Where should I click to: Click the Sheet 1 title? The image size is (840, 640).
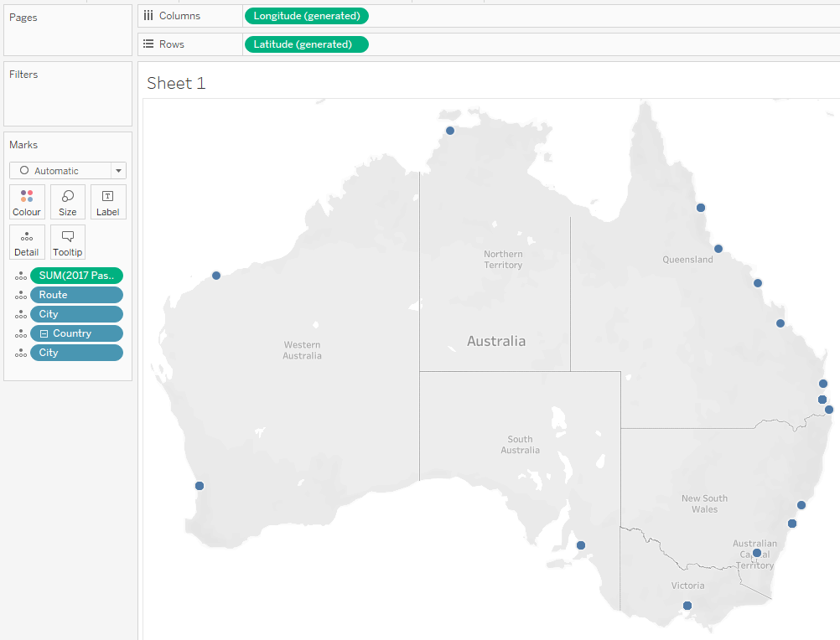(x=176, y=83)
